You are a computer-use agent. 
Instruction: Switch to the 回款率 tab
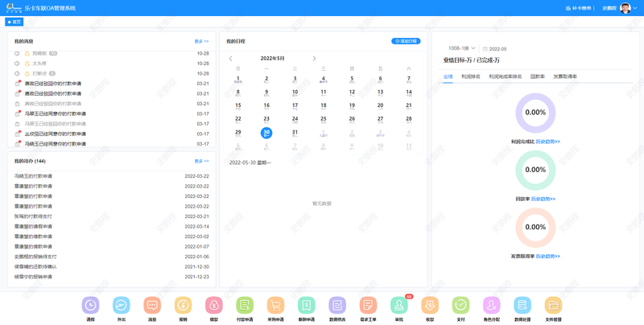538,76
